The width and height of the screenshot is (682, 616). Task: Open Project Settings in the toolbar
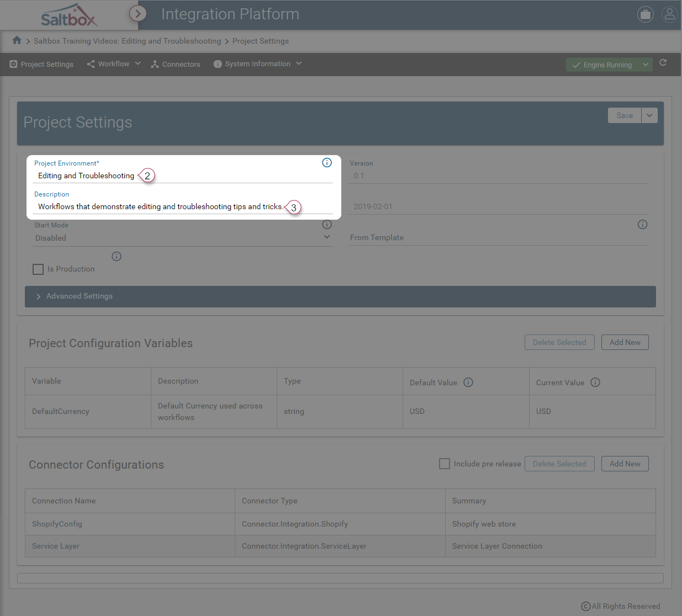pos(41,65)
